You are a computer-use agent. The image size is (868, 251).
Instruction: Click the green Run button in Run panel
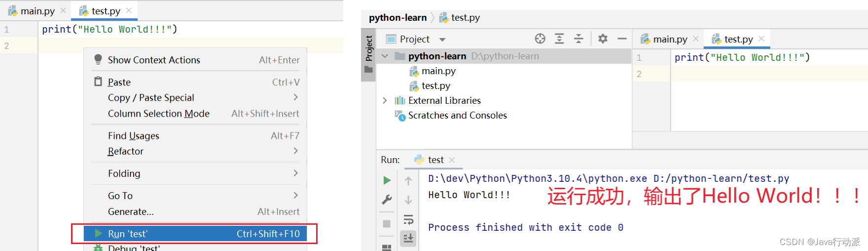(387, 180)
